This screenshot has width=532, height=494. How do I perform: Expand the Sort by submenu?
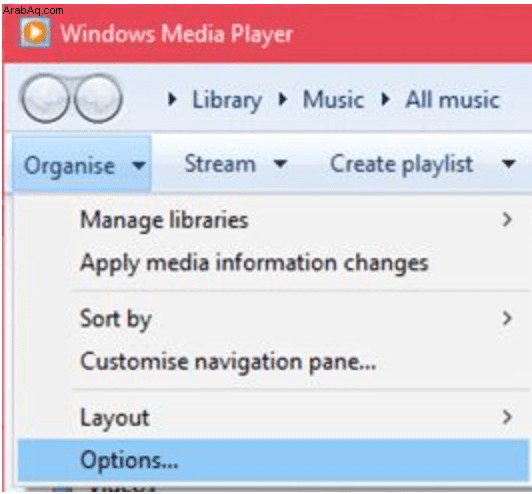click(273, 319)
